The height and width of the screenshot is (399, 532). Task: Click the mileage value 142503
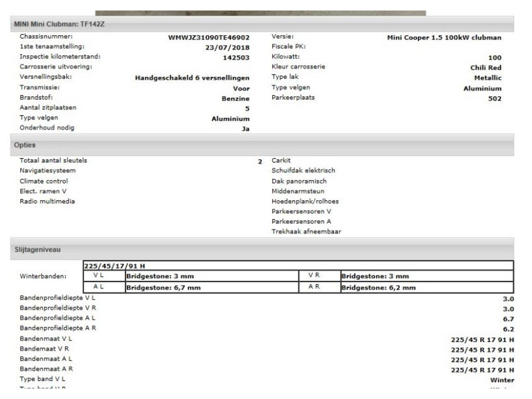coord(236,58)
